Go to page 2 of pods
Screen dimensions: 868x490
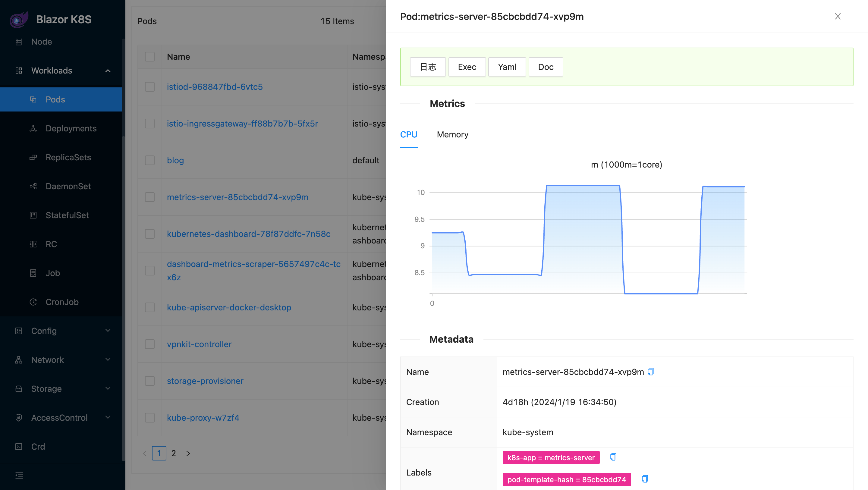point(174,453)
